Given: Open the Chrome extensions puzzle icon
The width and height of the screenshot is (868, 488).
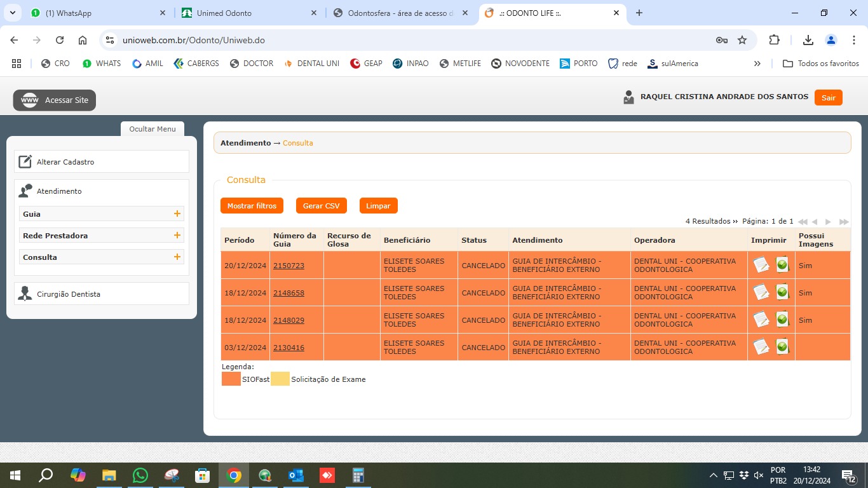Looking at the screenshot, I should click(x=774, y=40).
